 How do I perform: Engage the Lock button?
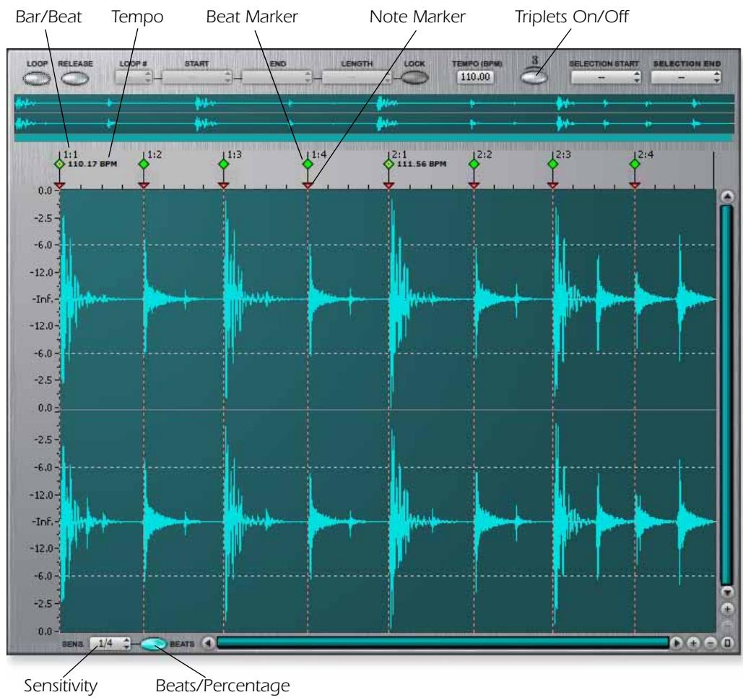(x=414, y=75)
